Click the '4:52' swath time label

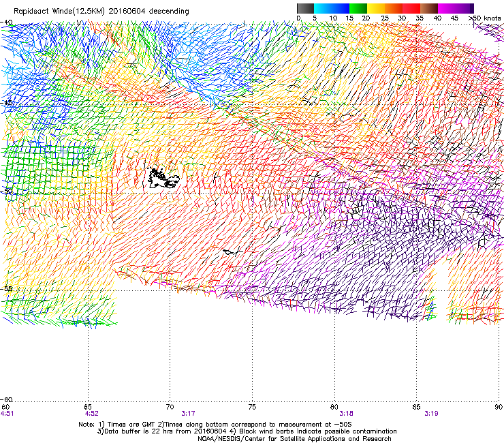click(x=92, y=414)
